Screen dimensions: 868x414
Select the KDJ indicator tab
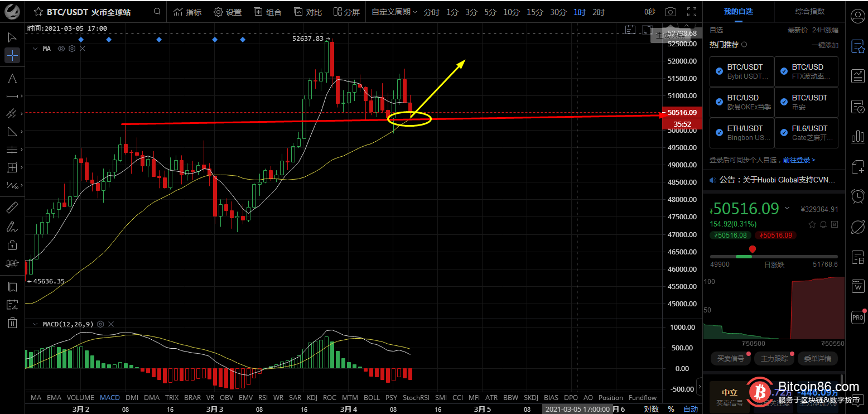coord(312,398)
